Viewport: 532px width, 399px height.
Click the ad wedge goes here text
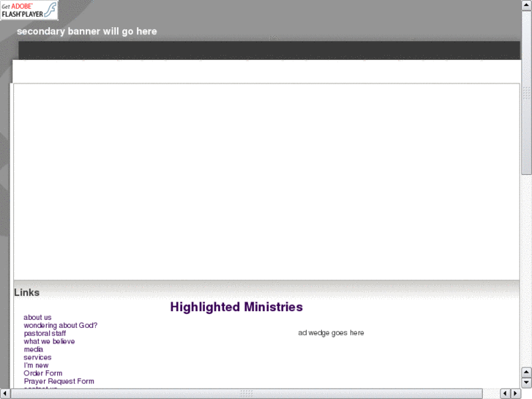[331, 333]
